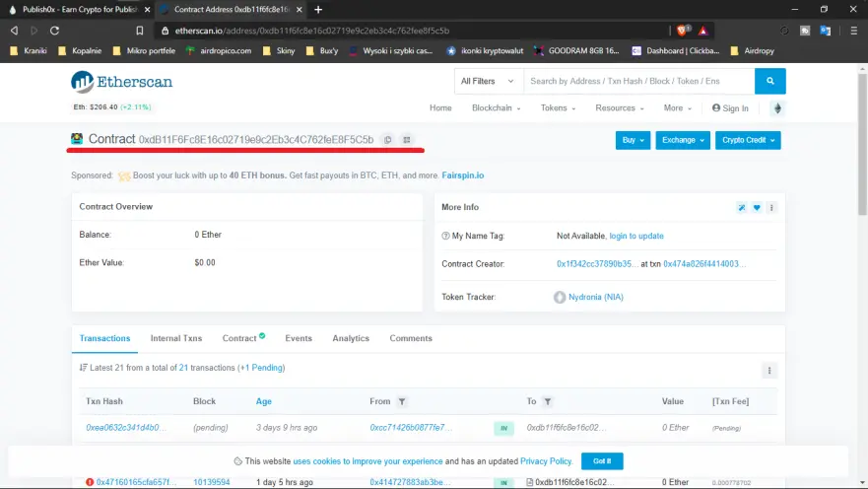Open the Exchange dropdown

[683, 140]
